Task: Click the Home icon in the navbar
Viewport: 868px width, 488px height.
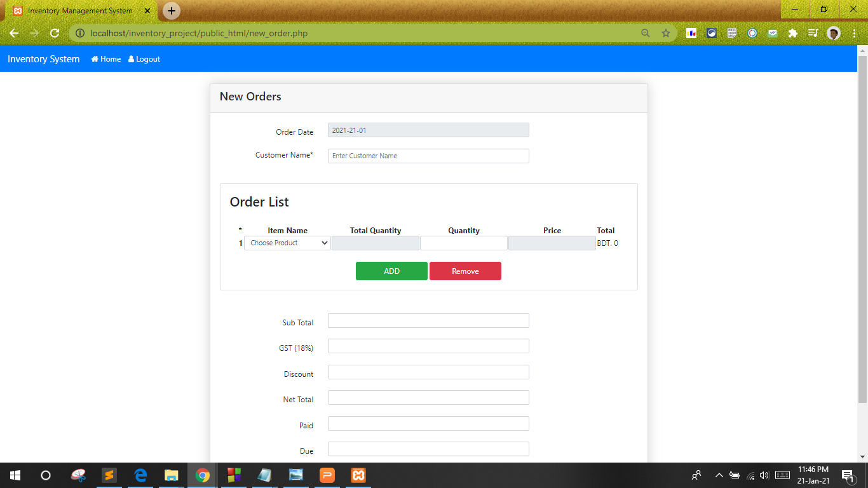Action: tap(95, 58)
